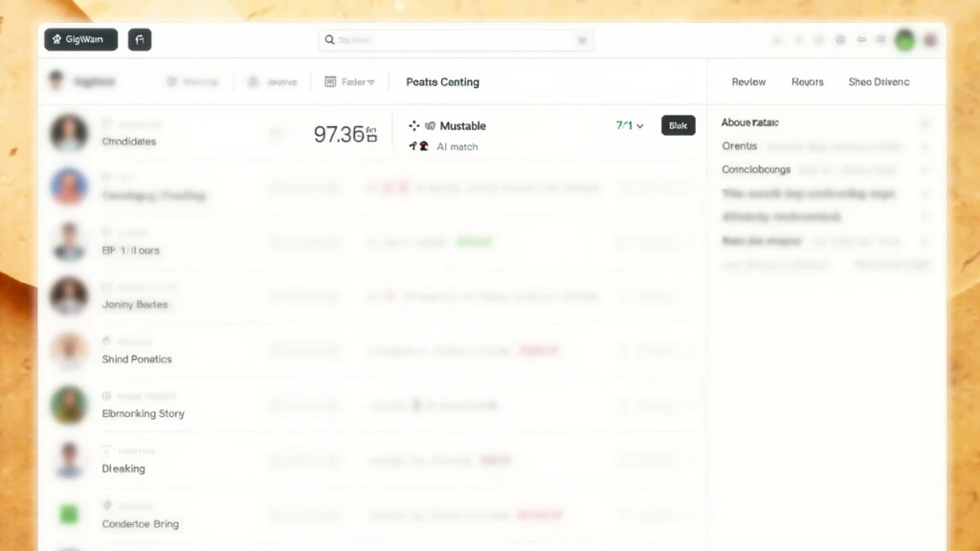980x551 pixels.
Task: Click the Comclobcungs row label
Action: 756,170
